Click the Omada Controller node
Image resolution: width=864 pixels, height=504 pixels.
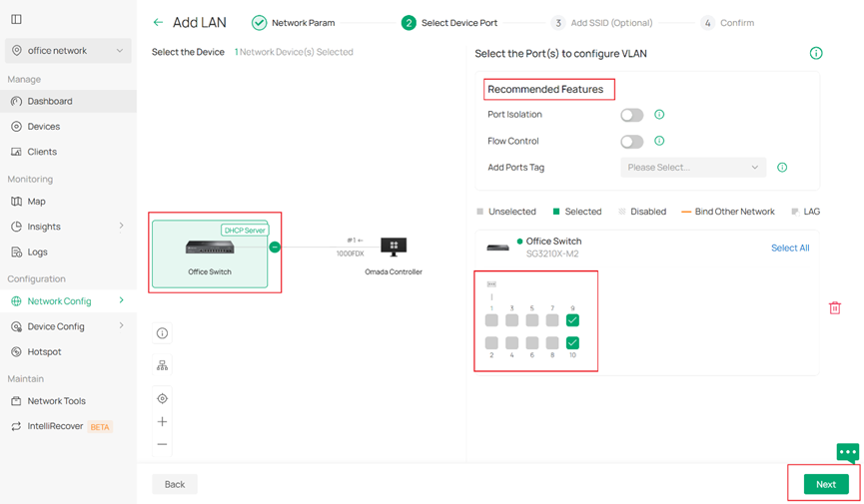click(x=394, y=256)
